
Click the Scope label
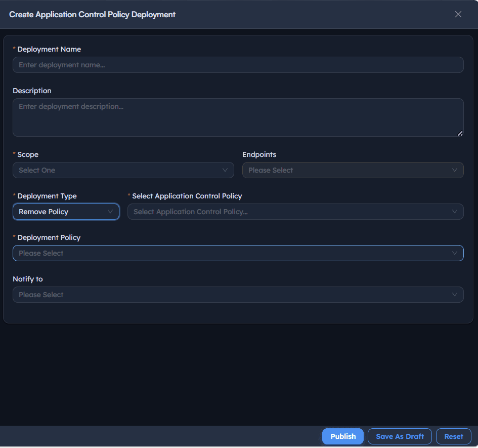tap(28, 154)
